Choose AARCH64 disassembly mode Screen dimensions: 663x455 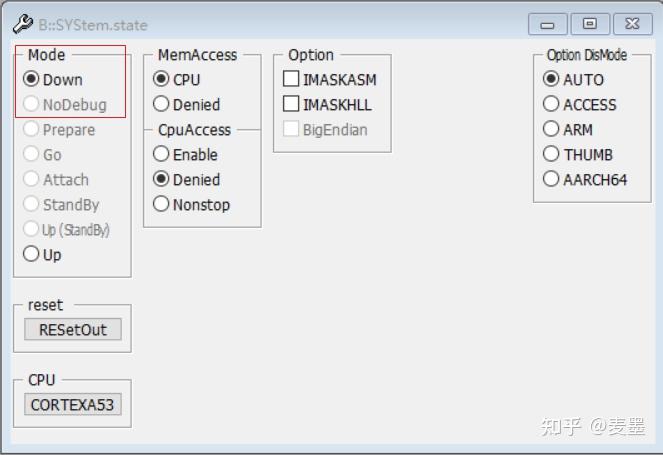(x=551, y=180)
